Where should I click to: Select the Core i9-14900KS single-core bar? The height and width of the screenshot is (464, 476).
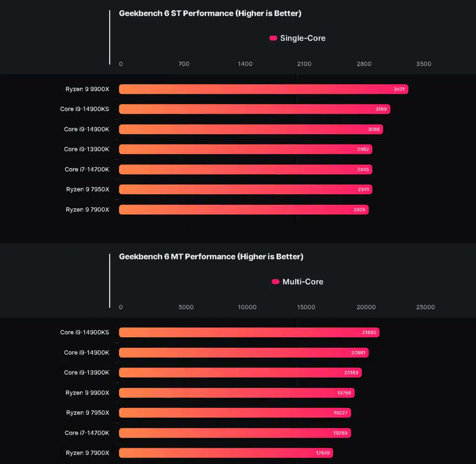coord(255,109)
